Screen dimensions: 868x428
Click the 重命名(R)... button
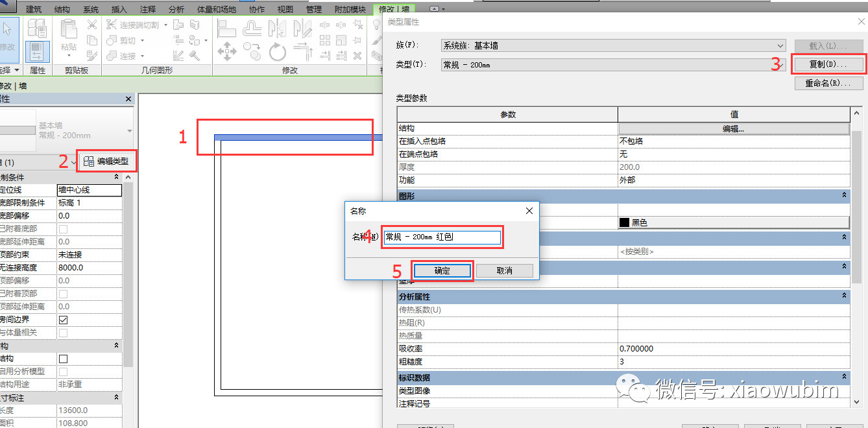[x=829, y=84]
